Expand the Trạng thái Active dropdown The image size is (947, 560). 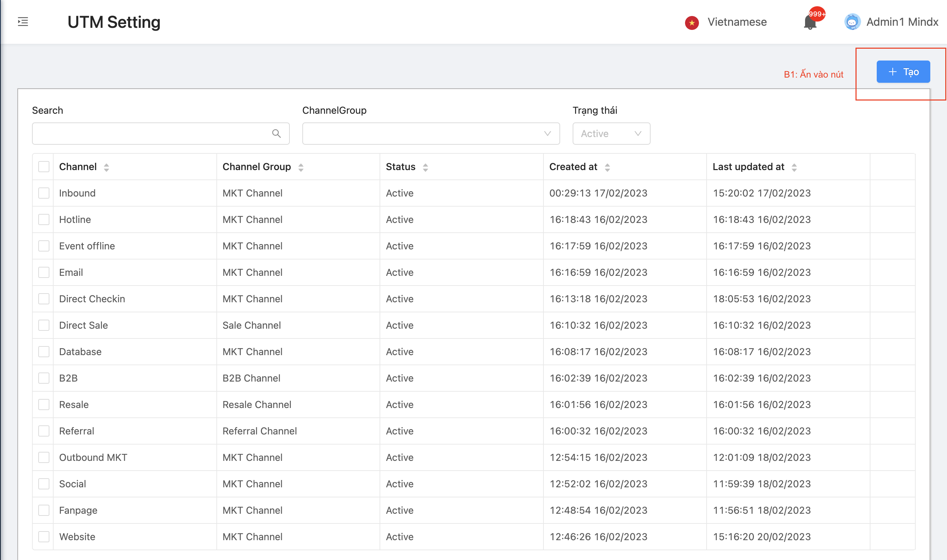pos(611,134)
